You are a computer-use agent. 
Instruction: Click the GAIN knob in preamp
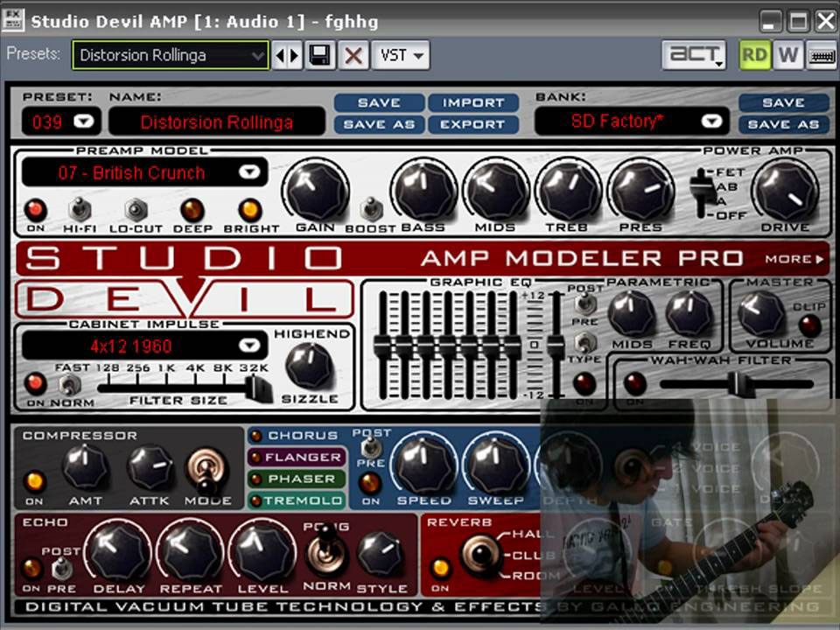(316, 191)
